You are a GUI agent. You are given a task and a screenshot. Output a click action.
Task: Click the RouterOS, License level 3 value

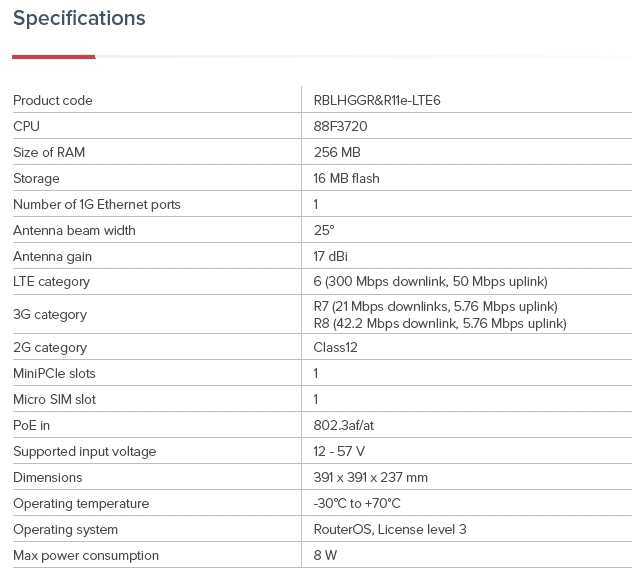click(x=390, y=529)
